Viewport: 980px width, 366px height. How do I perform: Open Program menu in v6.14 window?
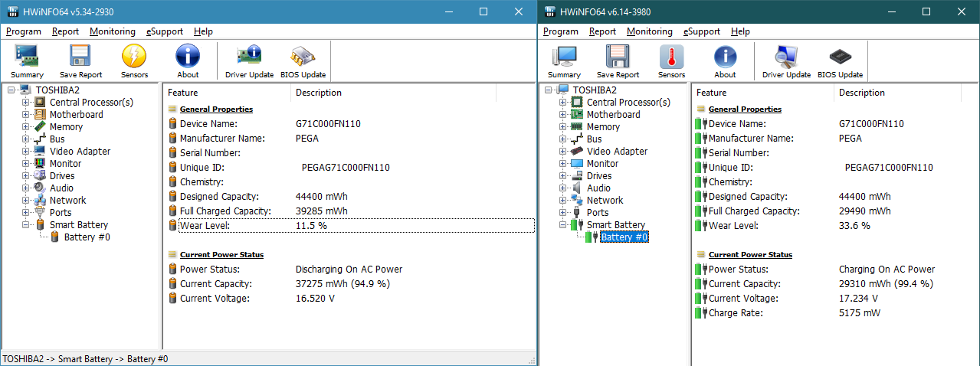pos(561,31)
